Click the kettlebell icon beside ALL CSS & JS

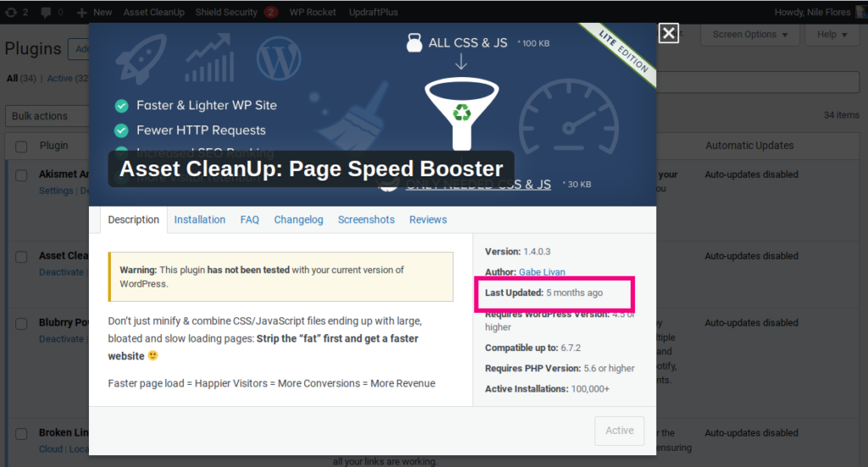click(x=414, y=42)
